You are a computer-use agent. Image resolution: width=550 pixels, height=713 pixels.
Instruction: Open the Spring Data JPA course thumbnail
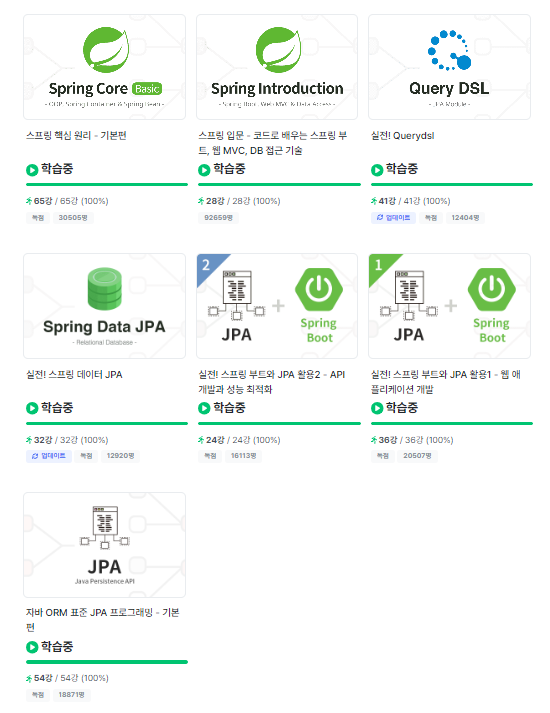[x=105, y=306]
